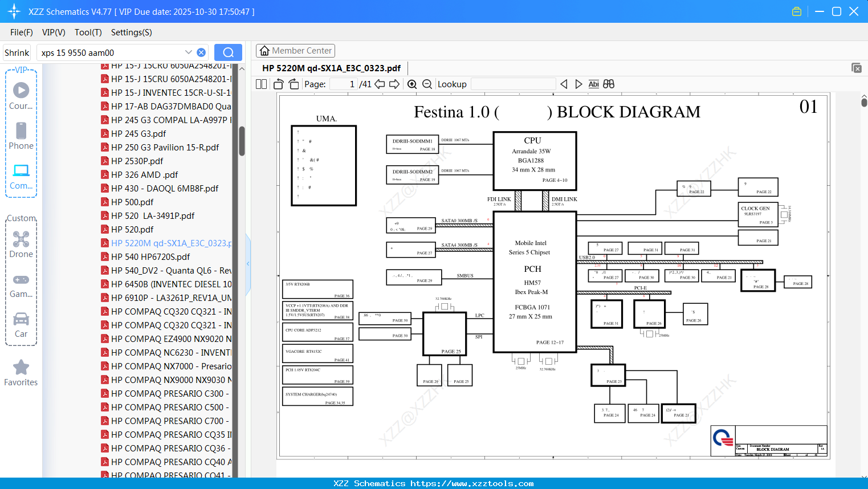Clear the search box text

[x=201, y=52]
